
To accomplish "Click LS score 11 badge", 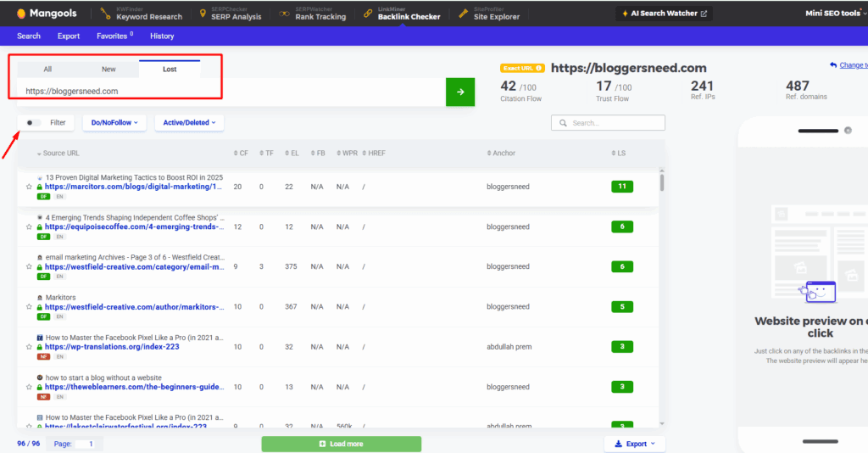I will coord(621,187).
